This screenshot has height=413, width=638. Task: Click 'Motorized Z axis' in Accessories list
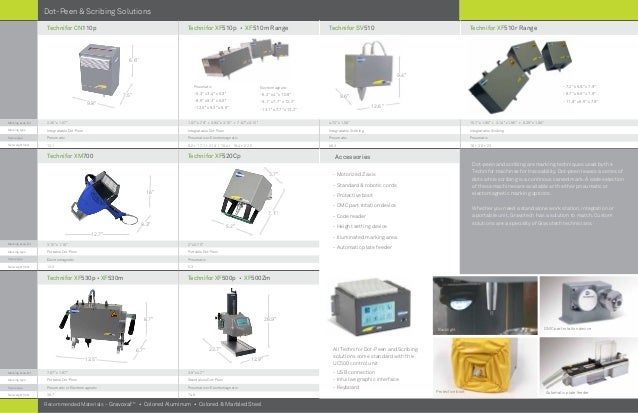click(354, 174)
